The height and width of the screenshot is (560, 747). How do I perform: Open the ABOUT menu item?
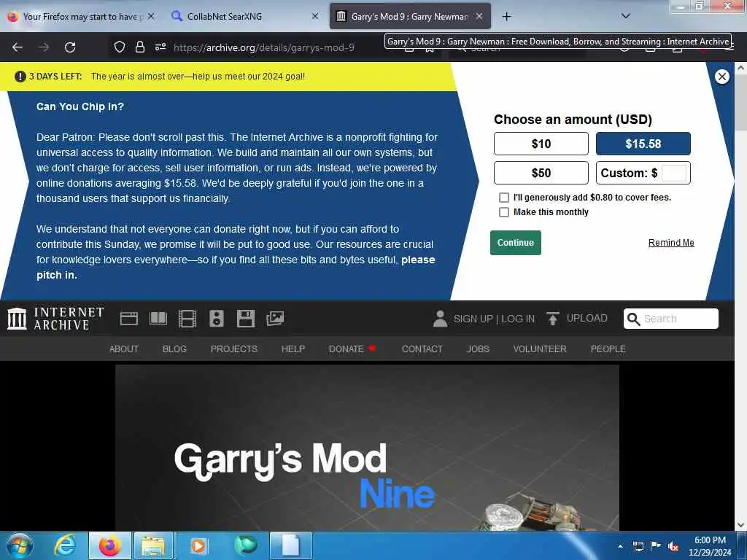124,349
